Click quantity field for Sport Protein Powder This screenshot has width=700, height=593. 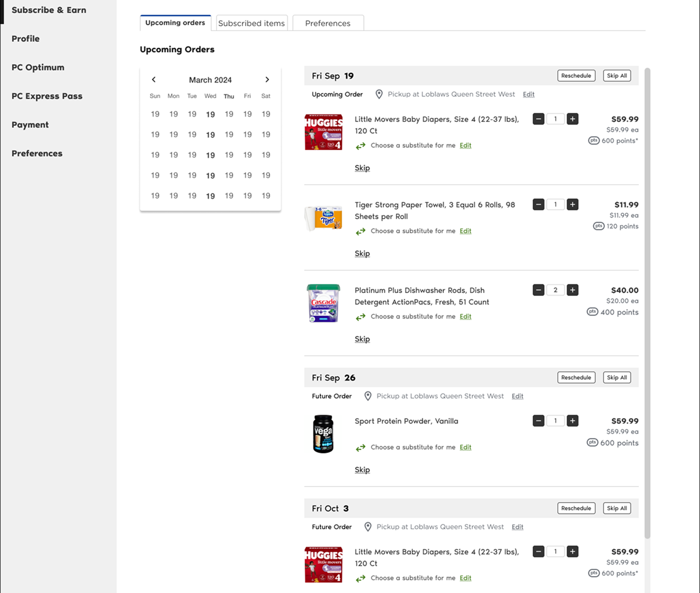point(556,421)
